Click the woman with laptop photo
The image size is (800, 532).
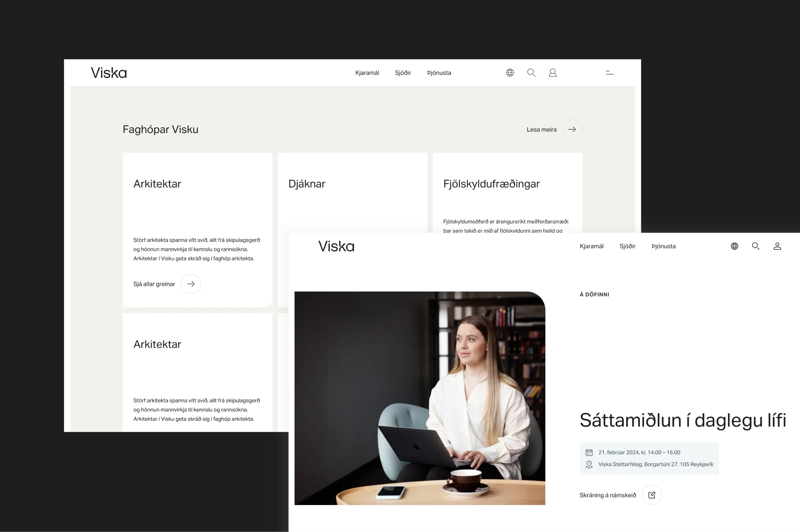(x=419, y=398)
